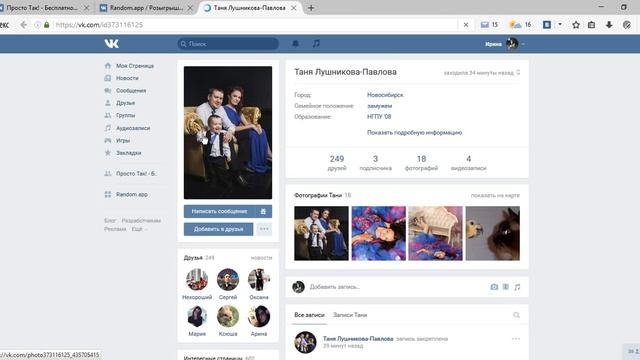640x360 pixels.
Task: Click the VK logo in header
Action: point(111,44)
